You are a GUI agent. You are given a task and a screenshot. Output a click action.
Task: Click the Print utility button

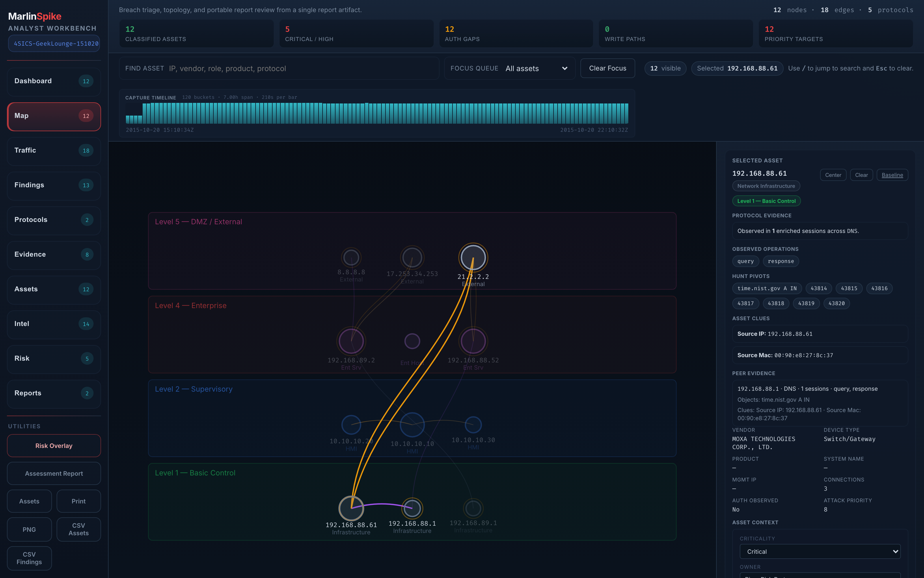pos(79,501)
